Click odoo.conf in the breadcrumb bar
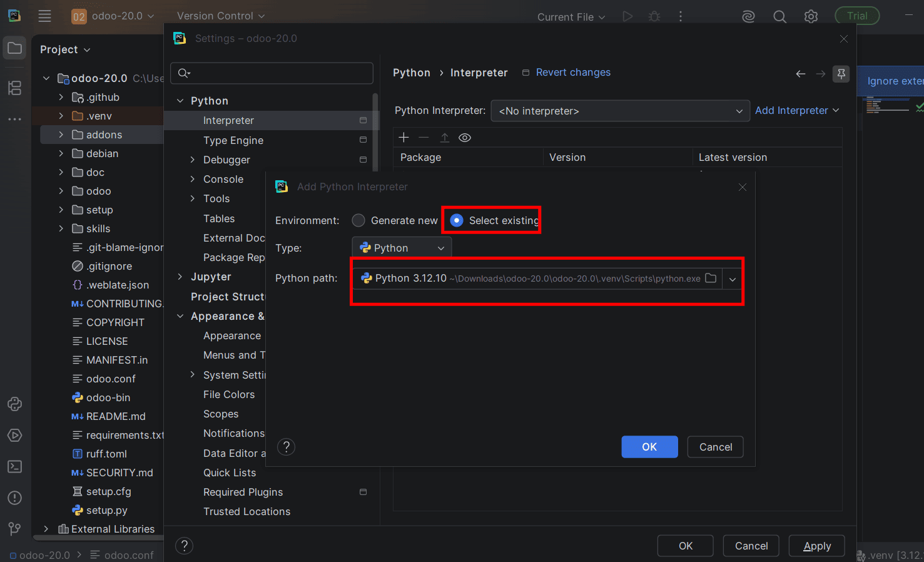 pos(122,555)
